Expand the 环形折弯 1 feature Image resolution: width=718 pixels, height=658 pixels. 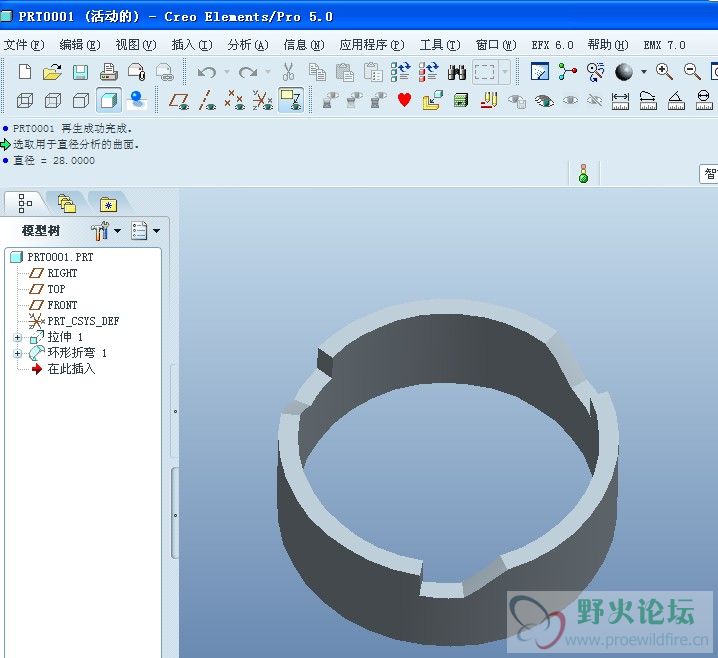coord(17,353)
